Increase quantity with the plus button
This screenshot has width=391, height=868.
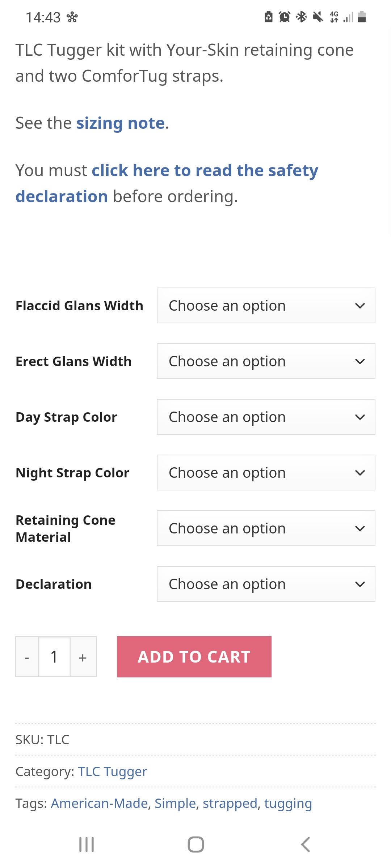pos(83,657)
